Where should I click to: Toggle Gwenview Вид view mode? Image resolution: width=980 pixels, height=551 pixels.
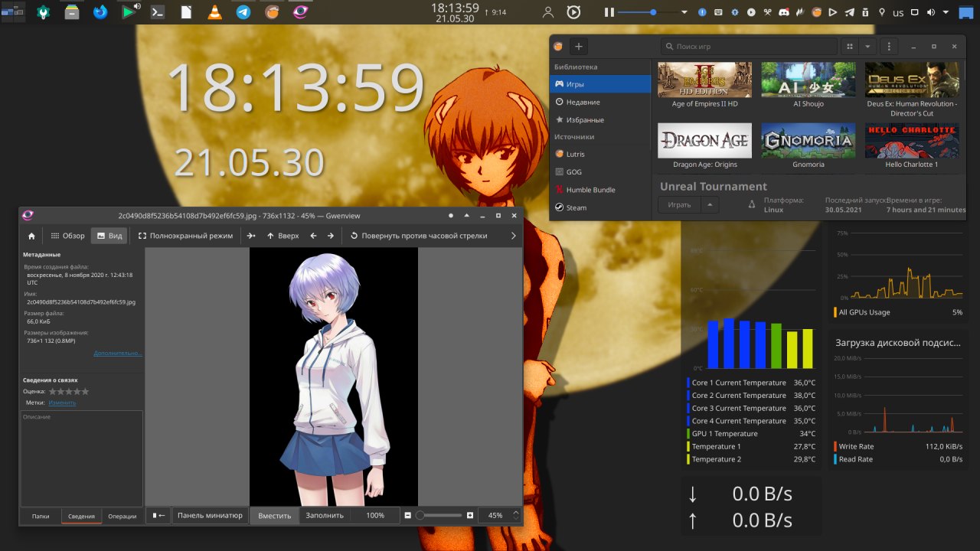(x=109, y=236)
